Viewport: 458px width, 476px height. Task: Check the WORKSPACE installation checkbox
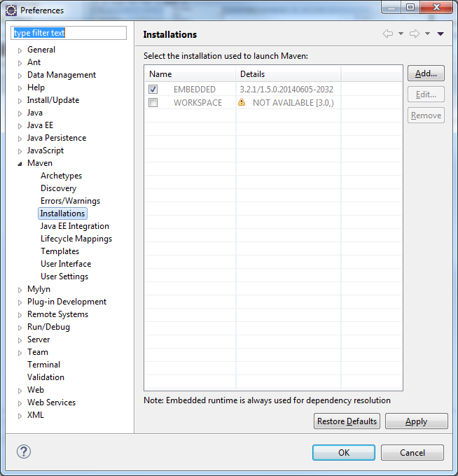(153, 102)
